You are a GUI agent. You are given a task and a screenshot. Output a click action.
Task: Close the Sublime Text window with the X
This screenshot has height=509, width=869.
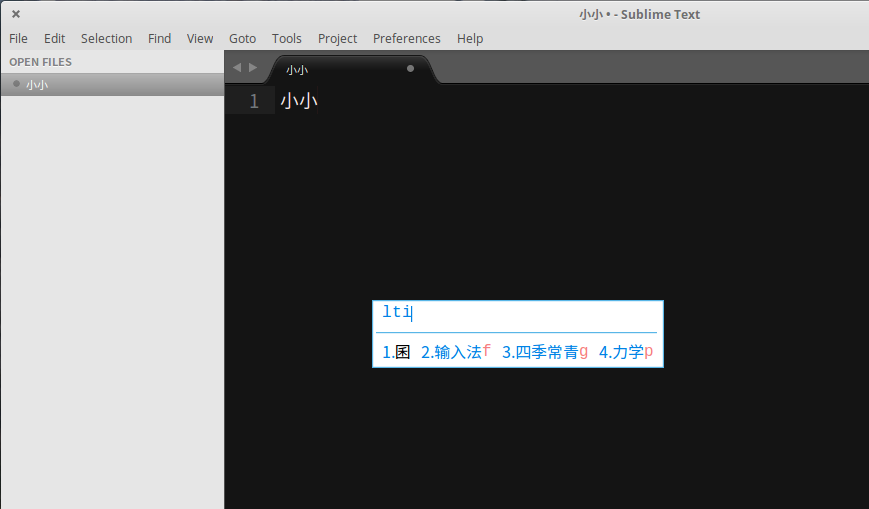click(x=16, y=14)
